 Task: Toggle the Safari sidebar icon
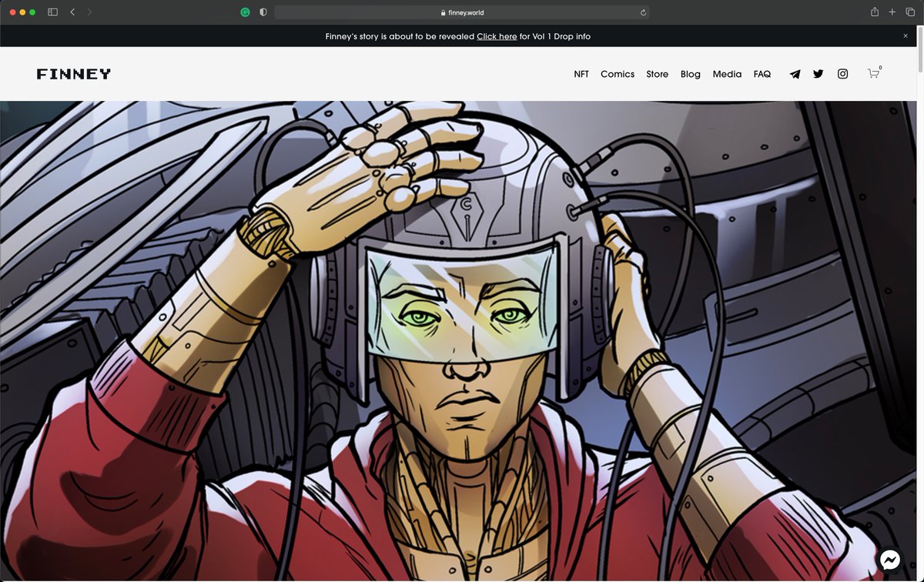53,12
